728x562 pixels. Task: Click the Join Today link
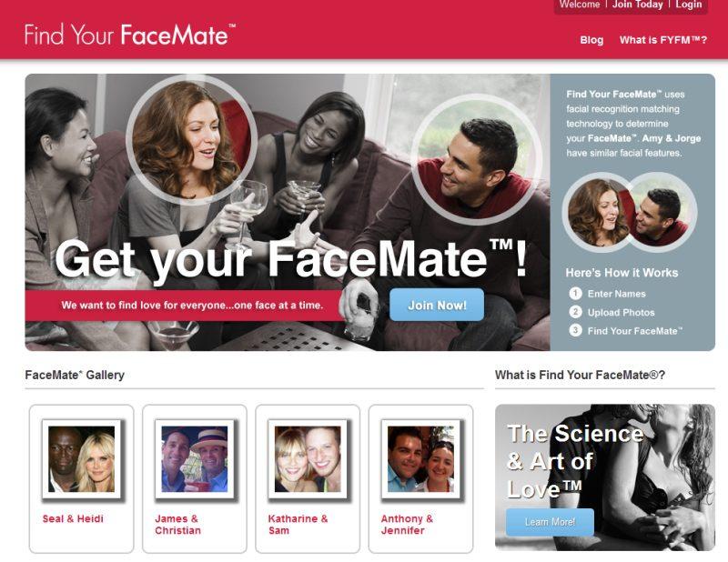(x=638, y=5)
